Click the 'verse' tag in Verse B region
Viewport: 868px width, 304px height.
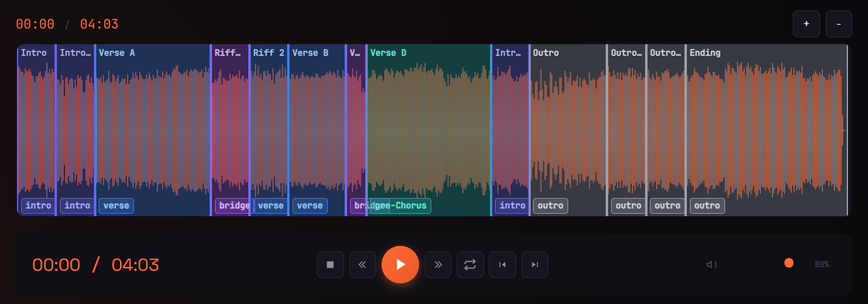click(310, 206)
